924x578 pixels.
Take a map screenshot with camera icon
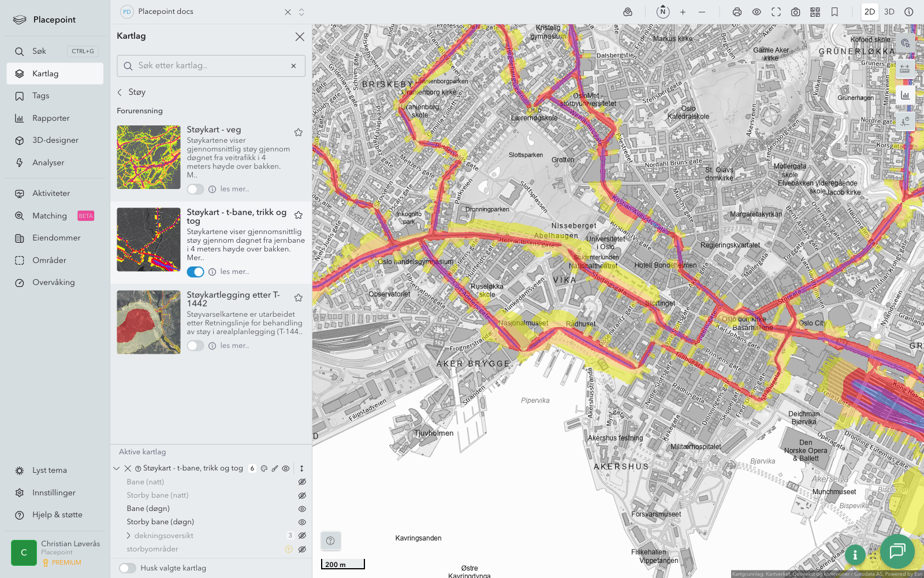(x=795, y=12)
